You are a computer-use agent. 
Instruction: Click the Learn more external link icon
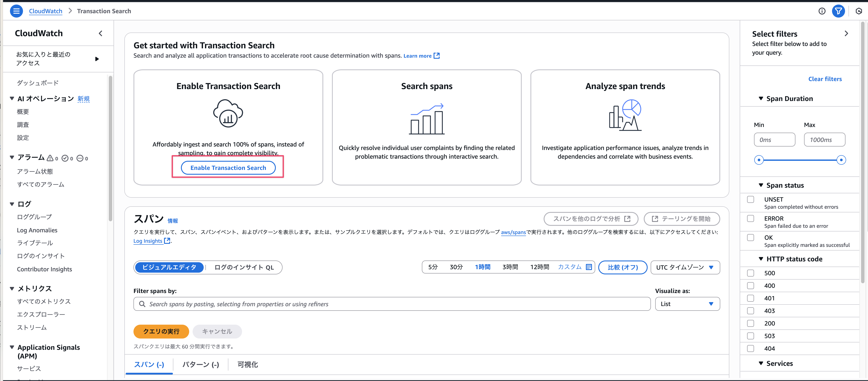(x=437, y=56)
